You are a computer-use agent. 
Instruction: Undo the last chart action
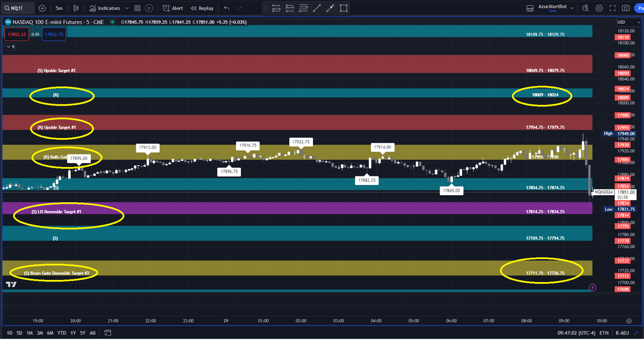pos(226,8)
